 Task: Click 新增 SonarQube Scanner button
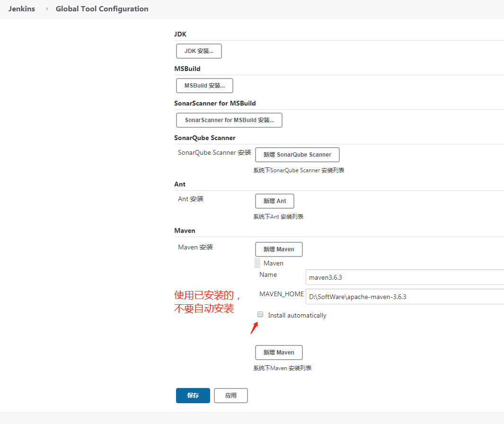(x=297, y=155)
